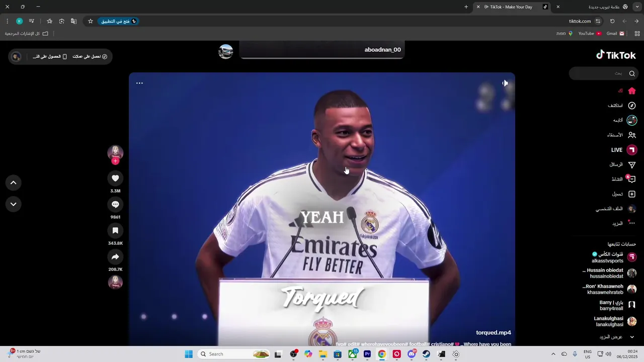Open bookmarks star-list toolbar icon

49,21
